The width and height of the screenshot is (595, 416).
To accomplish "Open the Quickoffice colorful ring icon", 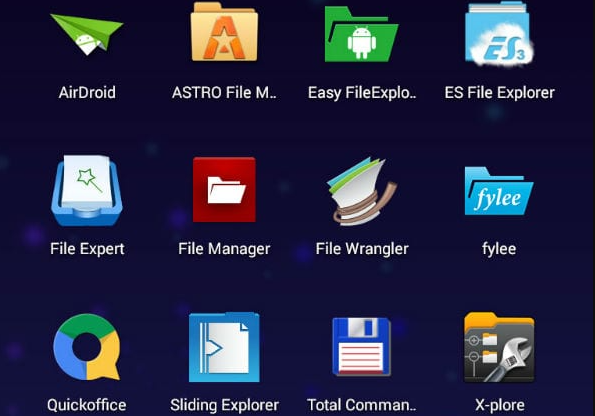I will tap(87, 347).
